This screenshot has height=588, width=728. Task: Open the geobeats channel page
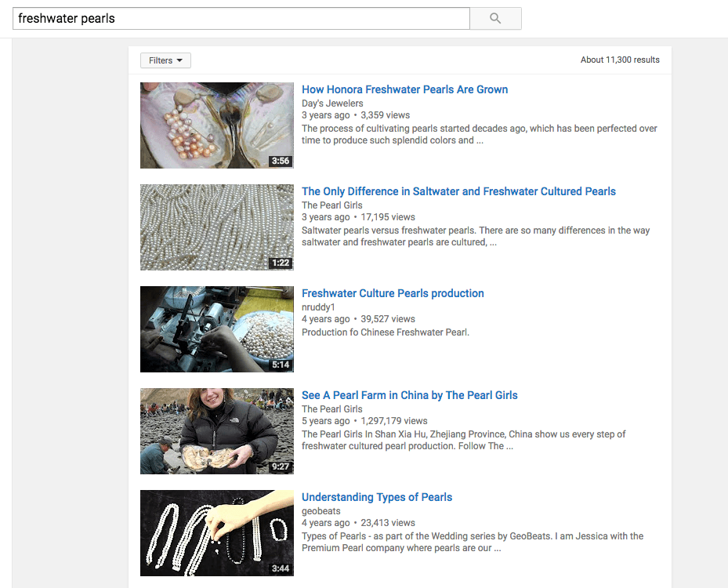coord(321,511)
